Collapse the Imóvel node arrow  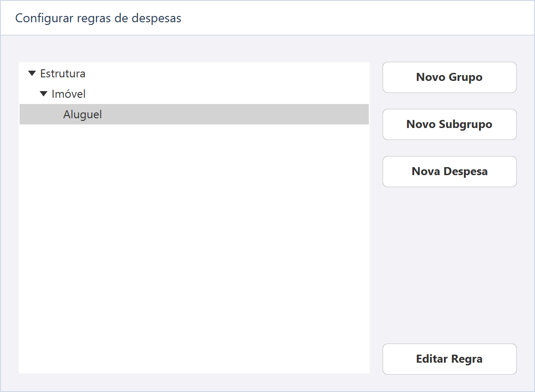(43, 94)
